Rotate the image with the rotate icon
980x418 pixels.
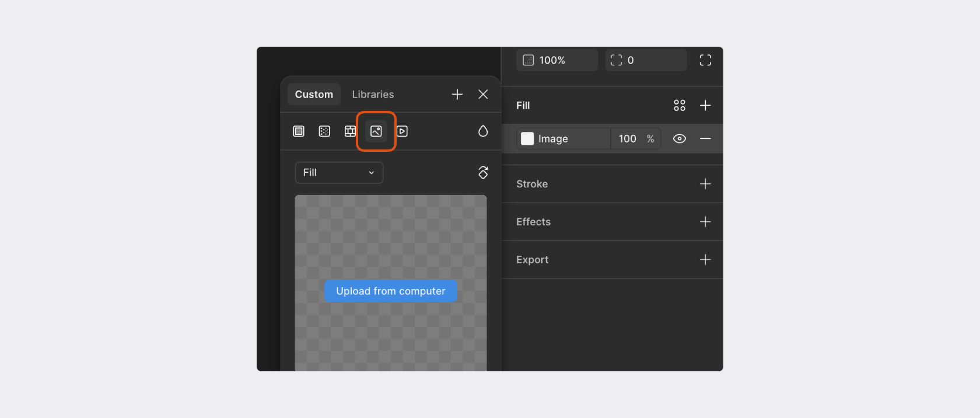[483, 172]
